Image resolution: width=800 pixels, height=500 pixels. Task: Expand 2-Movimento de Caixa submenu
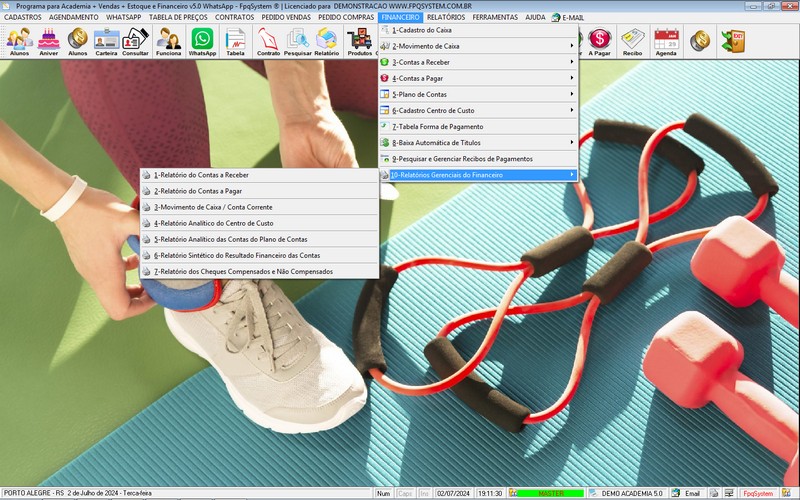tap(478, 46)
